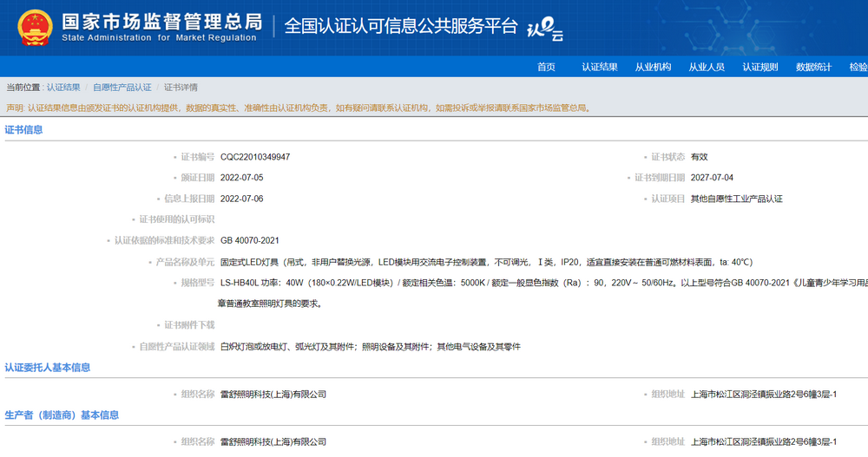Click the 认证委托人基本信息 section heading

48,368
